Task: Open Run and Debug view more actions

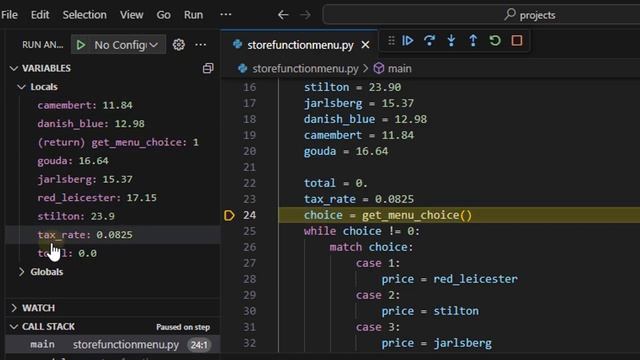Action: click(200, 44)
